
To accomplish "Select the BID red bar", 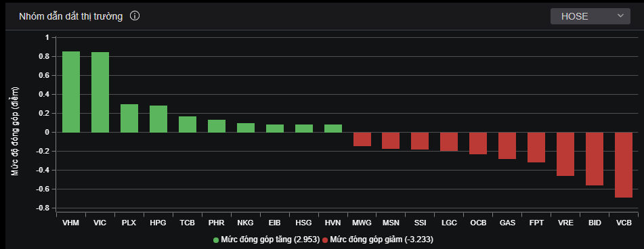I will (x=595, y=159).
